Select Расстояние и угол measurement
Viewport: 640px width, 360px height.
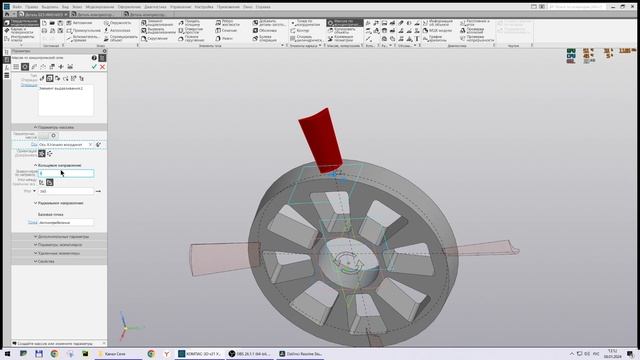474,23
